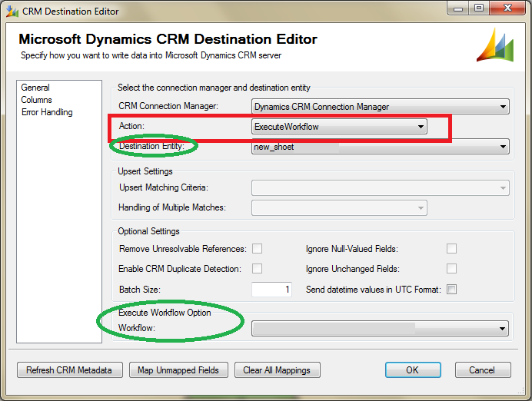Click Refresh CRM Metadata button
Screen dimensions: 532x401
pyautogui.click(x=70, y=370)
